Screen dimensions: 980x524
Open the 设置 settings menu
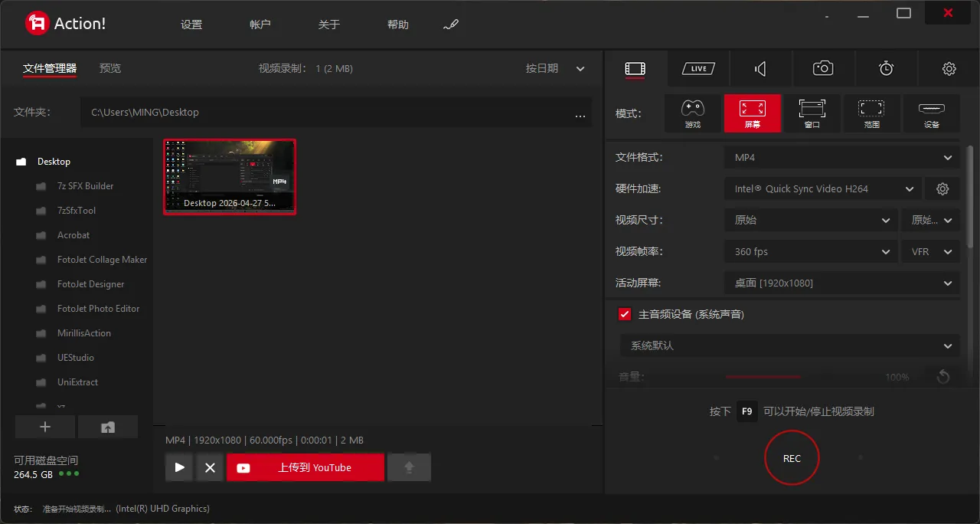(x=191, y=24)
